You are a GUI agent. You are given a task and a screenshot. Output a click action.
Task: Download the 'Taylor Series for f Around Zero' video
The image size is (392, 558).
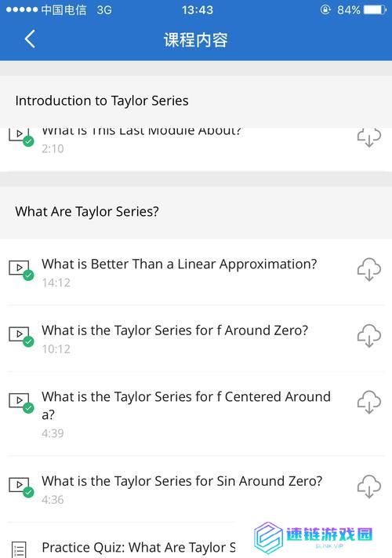pyautogui.click(x=369, y=336)
